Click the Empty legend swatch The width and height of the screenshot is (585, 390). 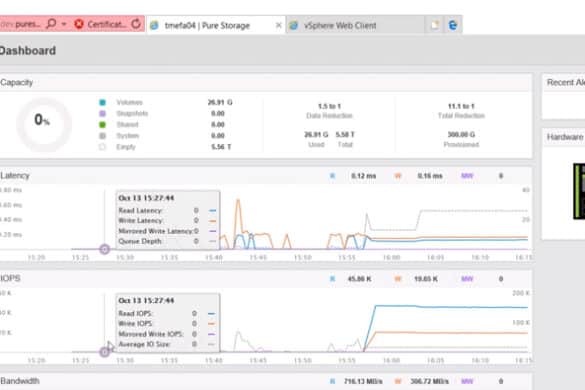(x=102, y=147)
